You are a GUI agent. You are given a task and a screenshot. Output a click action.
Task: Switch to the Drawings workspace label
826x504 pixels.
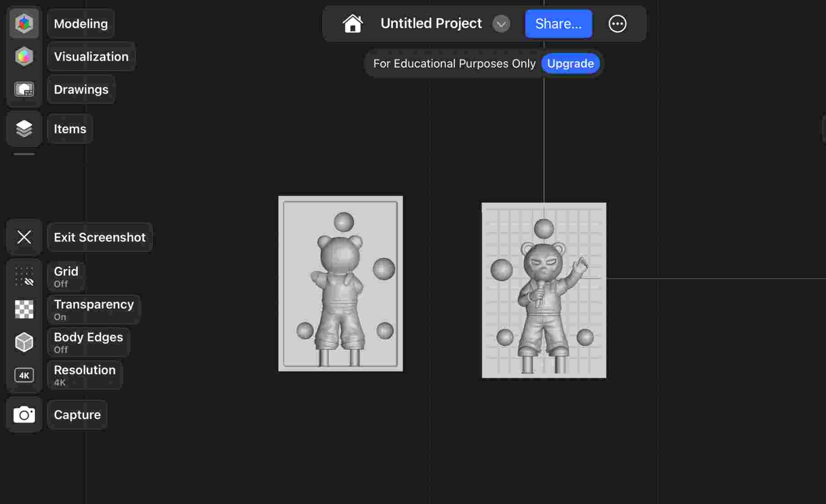click(x=81, y=89)
